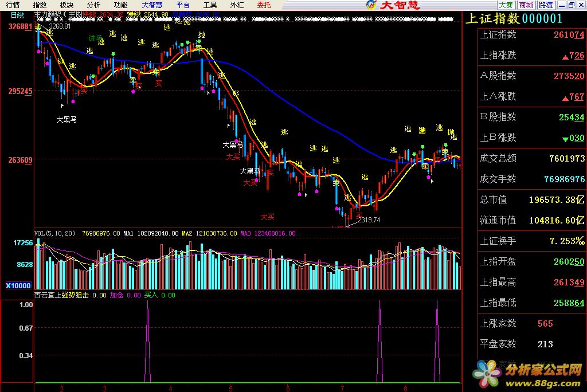Click the 商城 button
The image size is (587, 392).
[x=526, y=5]
